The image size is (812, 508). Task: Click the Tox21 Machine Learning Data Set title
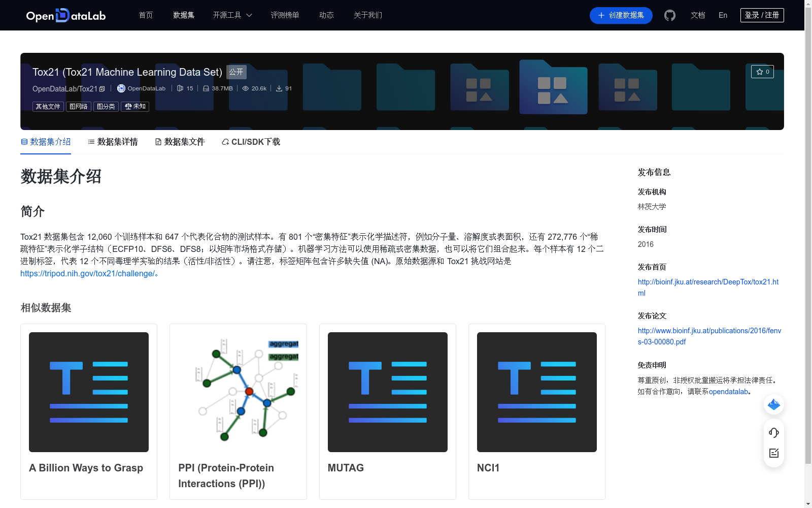[127, 72]
